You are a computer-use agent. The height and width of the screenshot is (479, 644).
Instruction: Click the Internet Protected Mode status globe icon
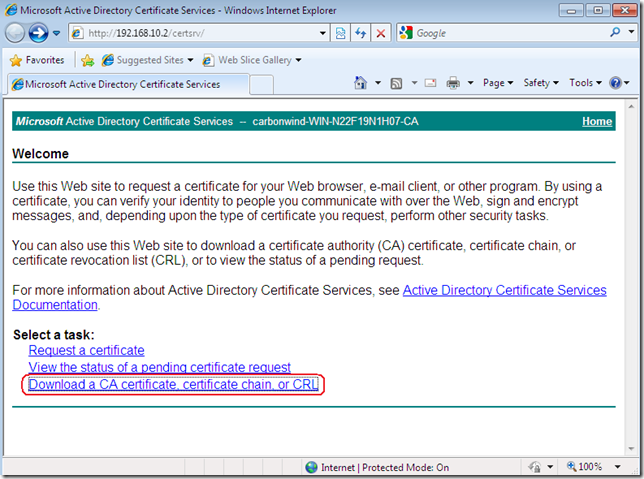312,467
